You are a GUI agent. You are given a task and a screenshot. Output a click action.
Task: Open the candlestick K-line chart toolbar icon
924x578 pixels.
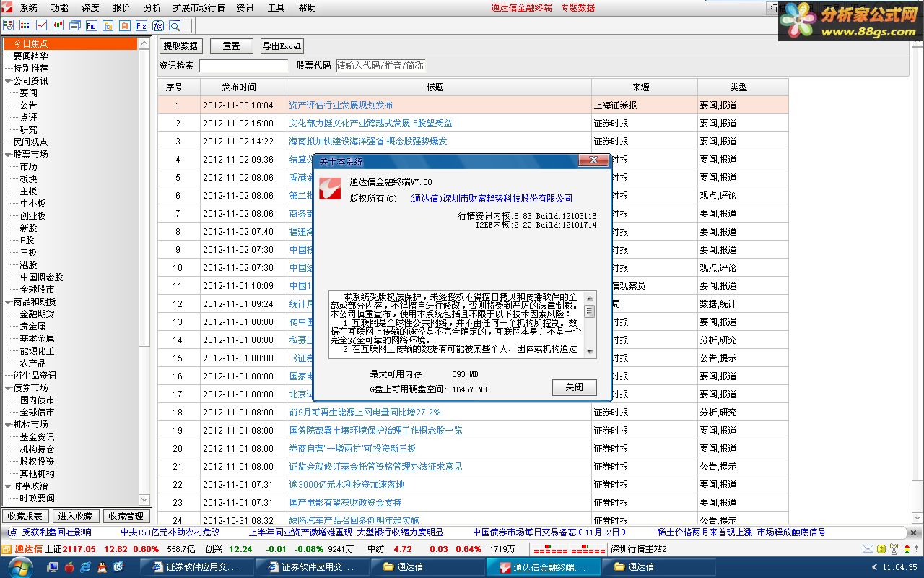tap(58, 25)
